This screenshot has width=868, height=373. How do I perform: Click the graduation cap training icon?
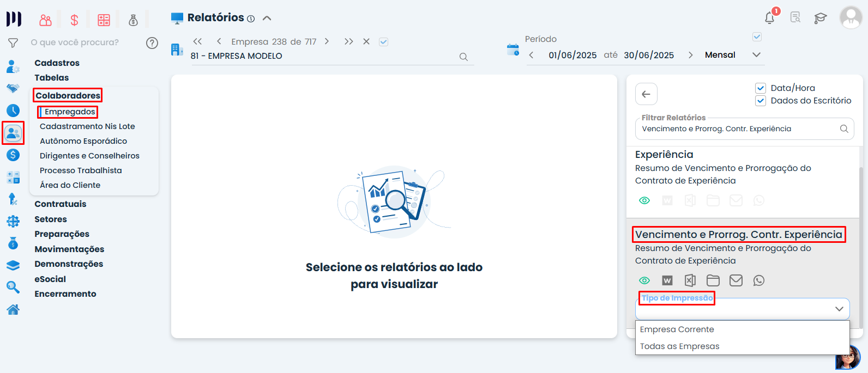click(820, 18)
